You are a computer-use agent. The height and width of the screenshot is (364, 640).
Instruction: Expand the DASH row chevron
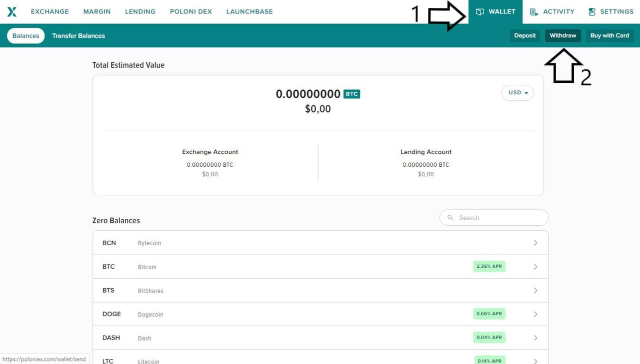click(x=535, y=338)
